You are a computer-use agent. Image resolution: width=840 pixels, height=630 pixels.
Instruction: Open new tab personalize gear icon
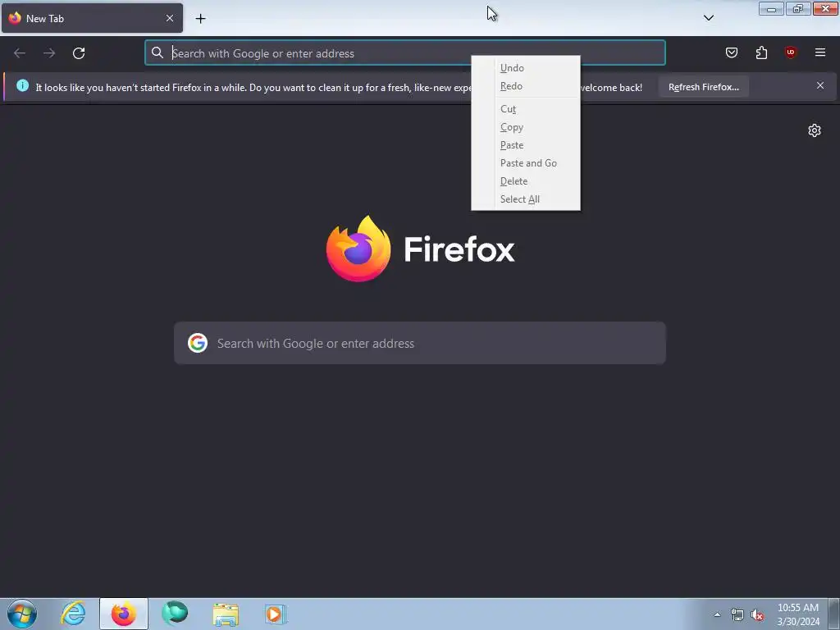815,130
